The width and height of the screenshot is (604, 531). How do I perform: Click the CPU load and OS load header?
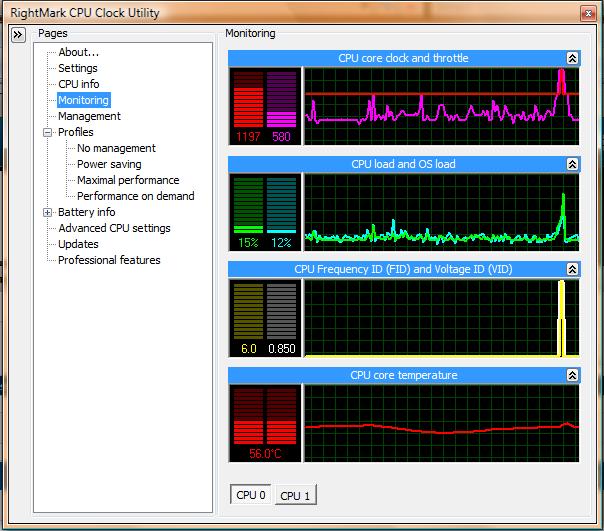(403, 164)
